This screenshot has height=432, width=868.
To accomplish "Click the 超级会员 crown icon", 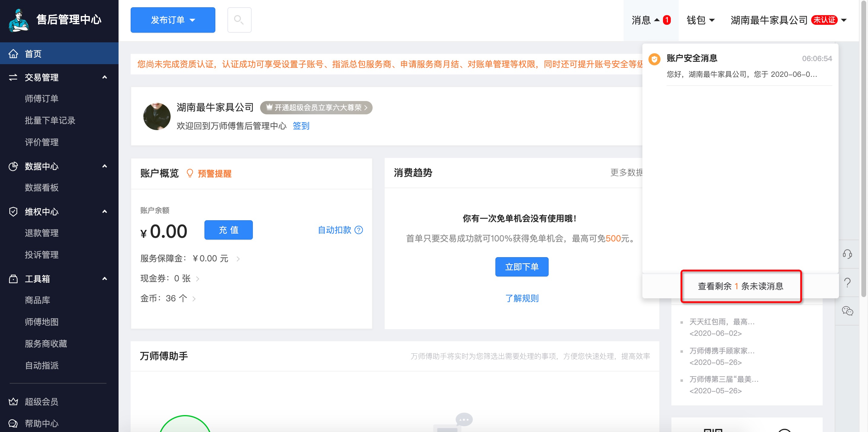I will point(13,401).
